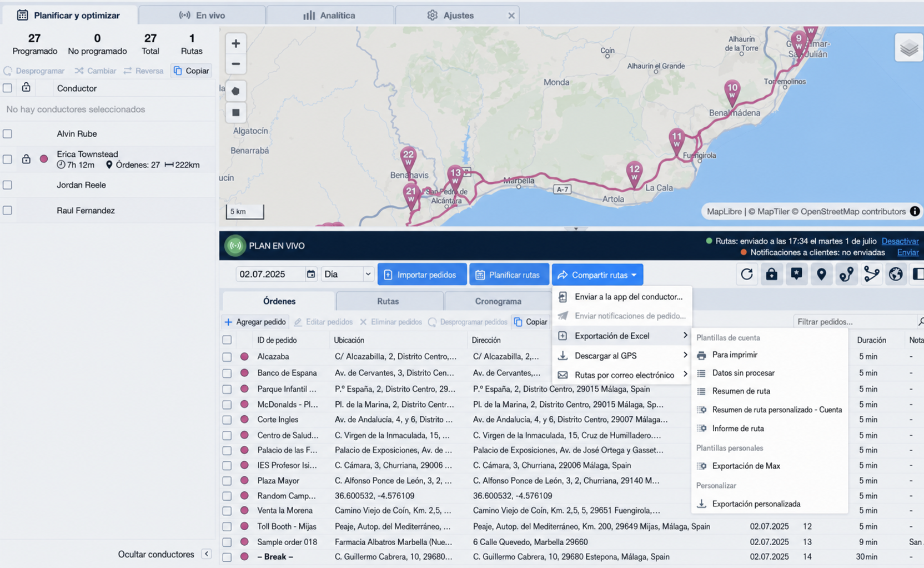Click the Agregar pedido button
The height and width of the screenshot is (568, 924).
point(255,322)
